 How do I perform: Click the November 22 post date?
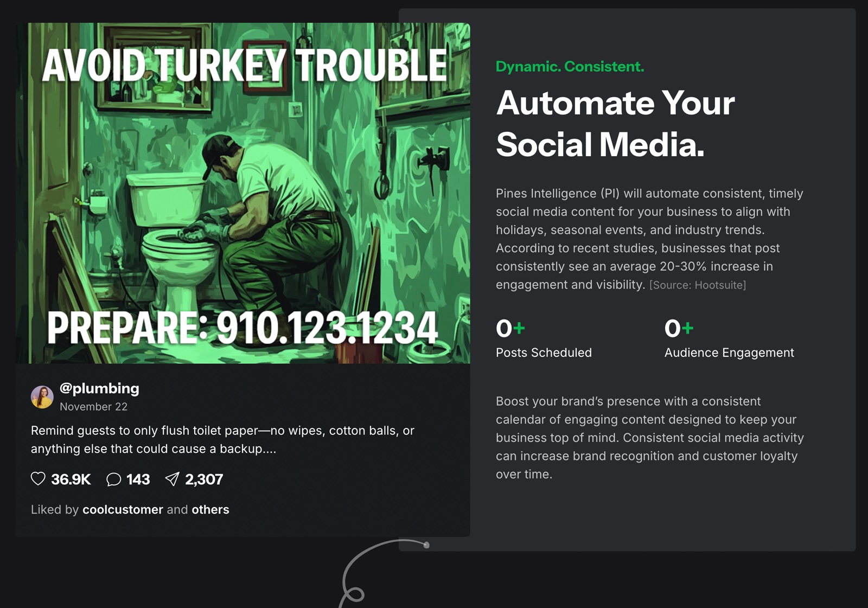tap(93, 407)
